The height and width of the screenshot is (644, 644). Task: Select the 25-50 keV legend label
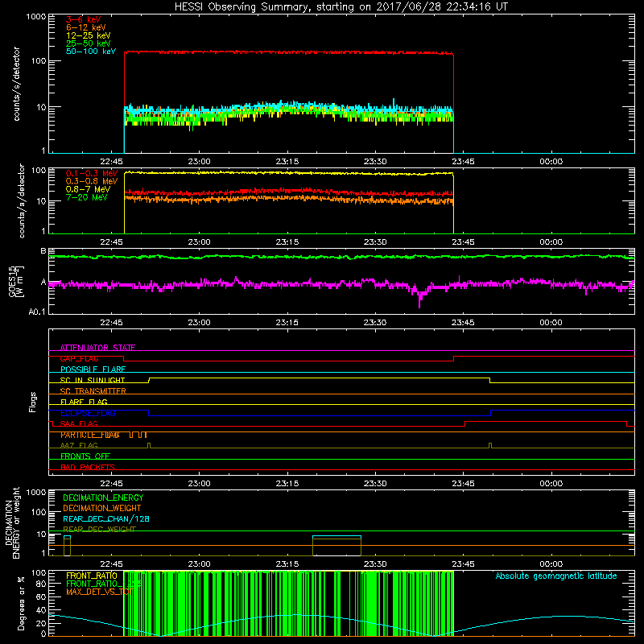[x=89, y=43]
